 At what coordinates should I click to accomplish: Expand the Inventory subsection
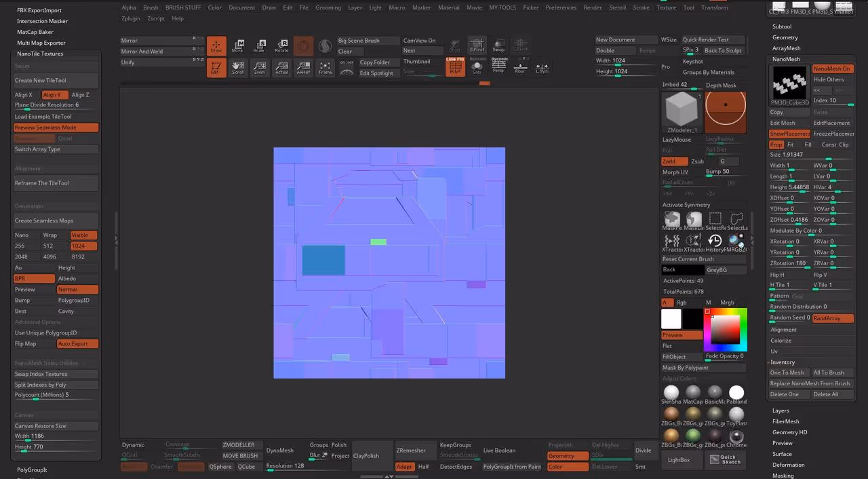[783, 362]
